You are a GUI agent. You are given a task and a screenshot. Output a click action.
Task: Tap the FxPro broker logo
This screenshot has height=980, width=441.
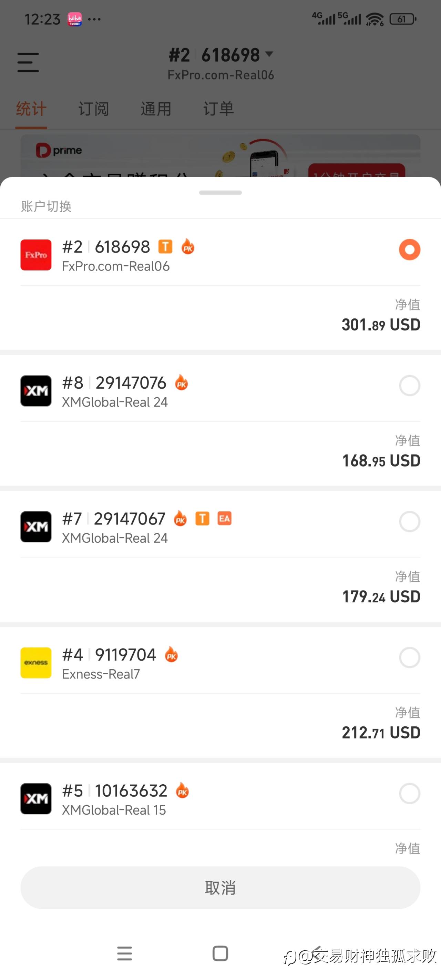tap(36, 255)
